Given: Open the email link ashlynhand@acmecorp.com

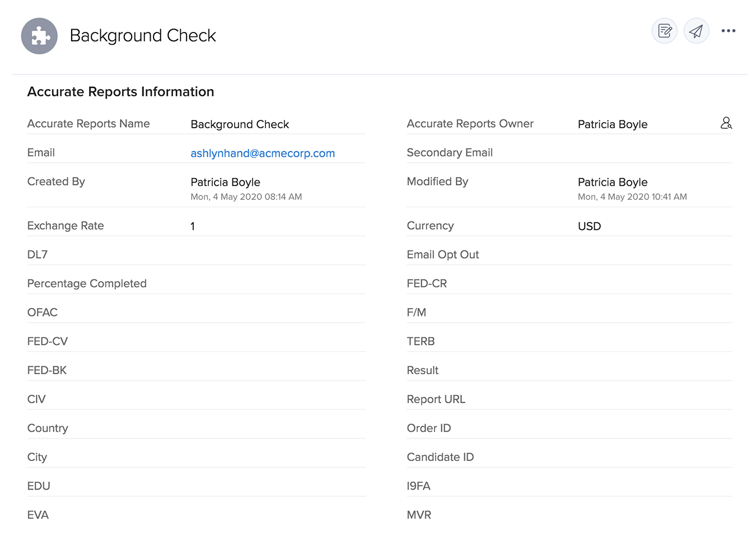Looking at the screenshot, I should point(263,153).
